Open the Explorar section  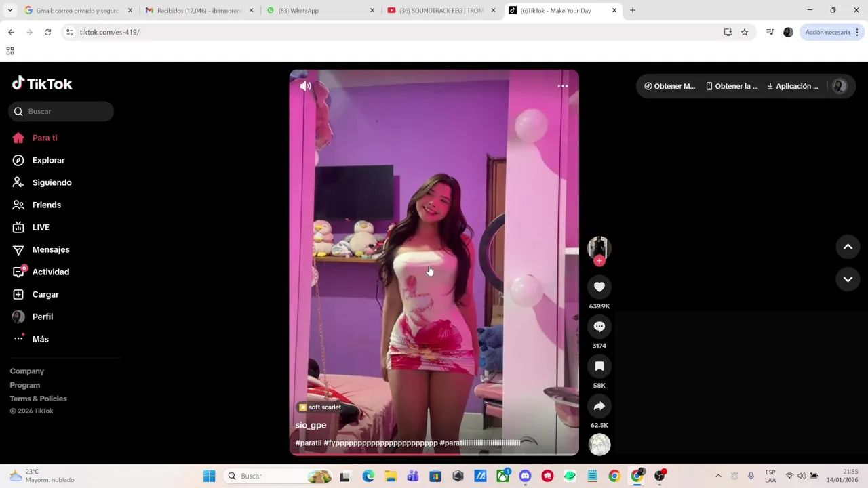pyautogui.click(x=49, y=160)
